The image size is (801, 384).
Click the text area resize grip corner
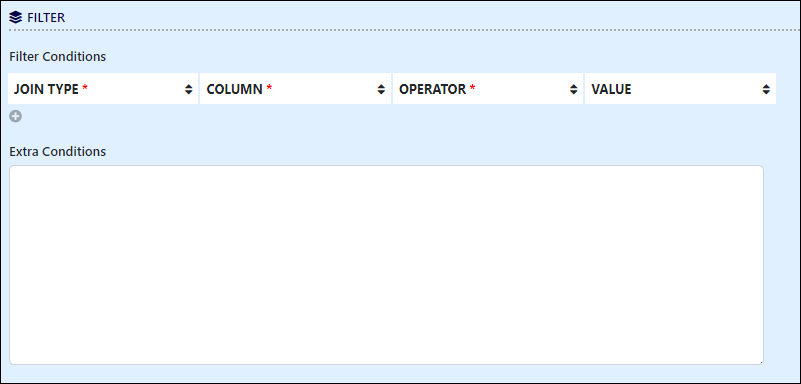(761, 362)
